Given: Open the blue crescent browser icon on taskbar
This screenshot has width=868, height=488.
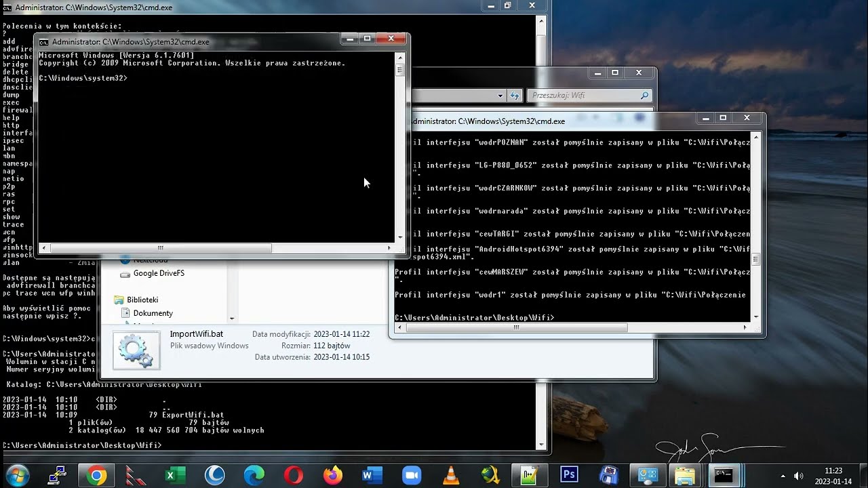Looking at the screenshot, I should (x=214, y=476).
